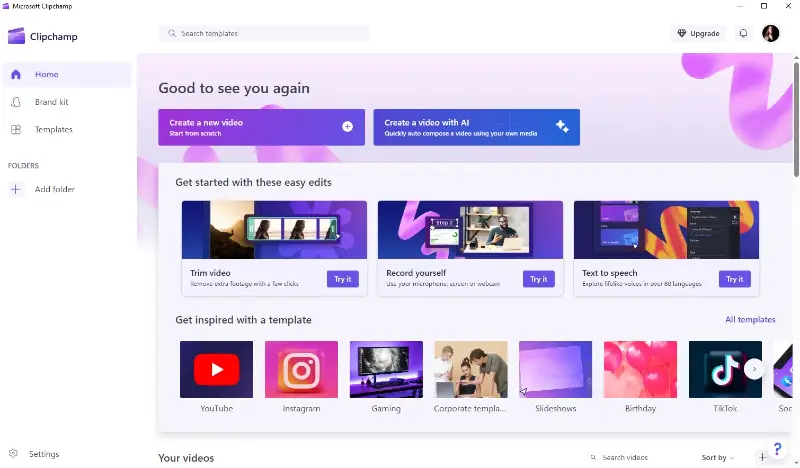Go to Templates in the sidebar

(x=53, y=129)
